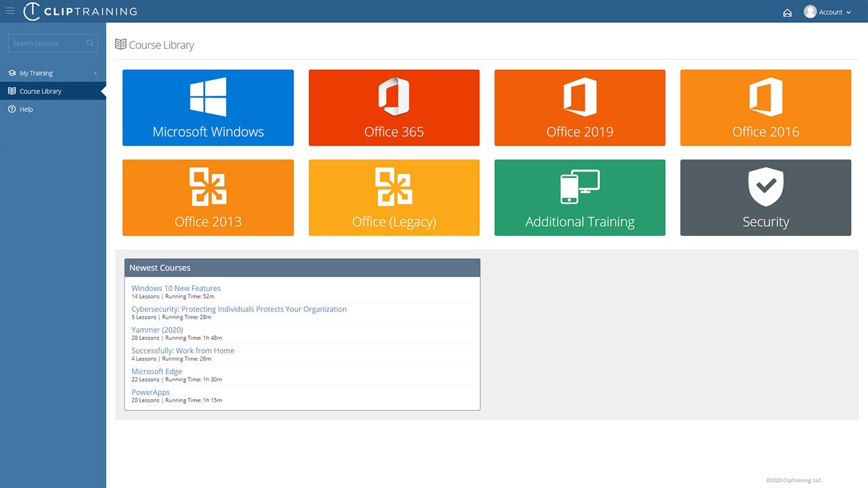Click the Additional Training devices icon
The width and height of the screenshot is (868, 488).
coord(580,187)
